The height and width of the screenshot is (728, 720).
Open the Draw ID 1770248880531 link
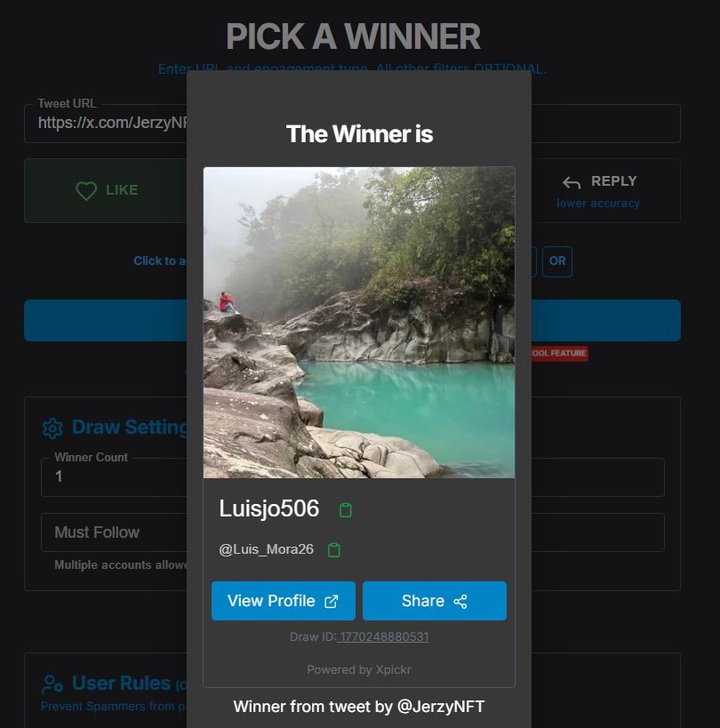tap(383, 636)
